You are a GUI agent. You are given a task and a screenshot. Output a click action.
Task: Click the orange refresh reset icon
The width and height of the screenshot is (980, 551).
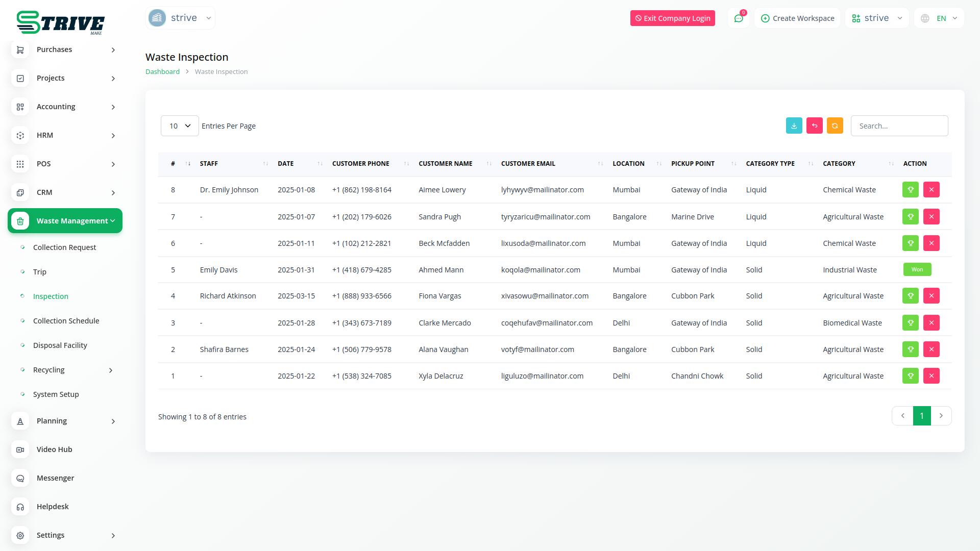(835, 126)
